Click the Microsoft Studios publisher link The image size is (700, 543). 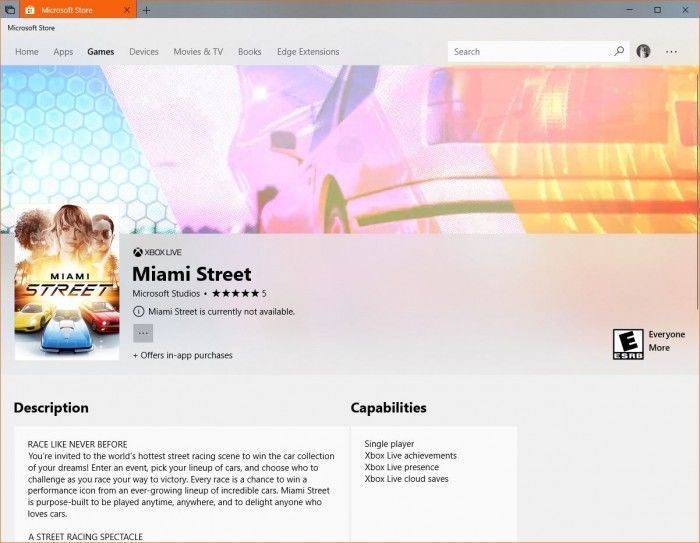click(x=166, y=294)
